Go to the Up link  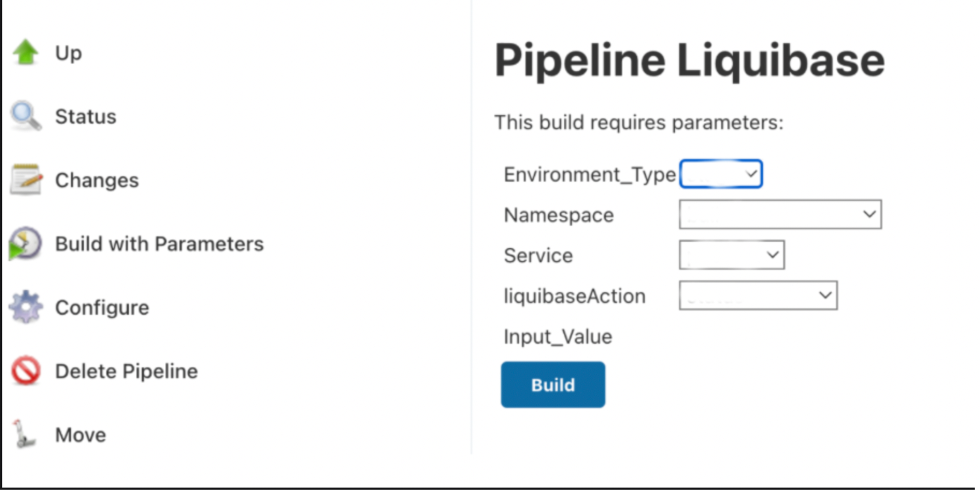(69, 53)
